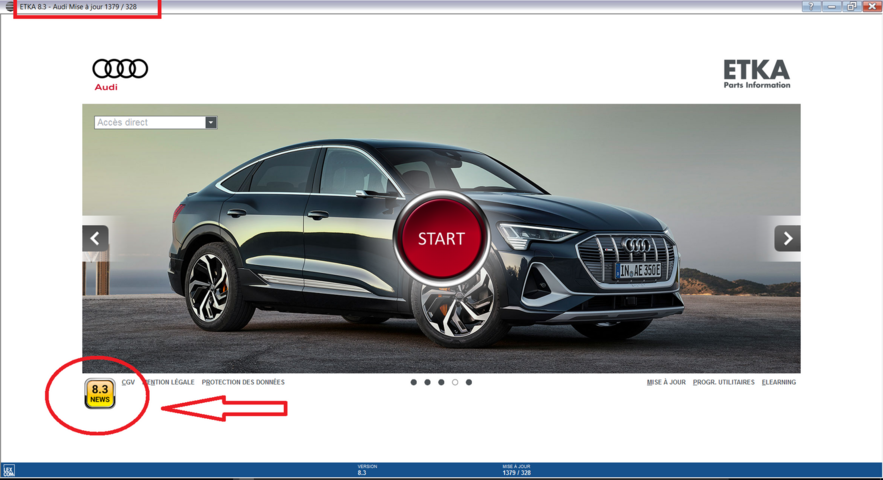Open the window system menu icon
Viewport: 883px width, 480px height.
tap(10, 7)
